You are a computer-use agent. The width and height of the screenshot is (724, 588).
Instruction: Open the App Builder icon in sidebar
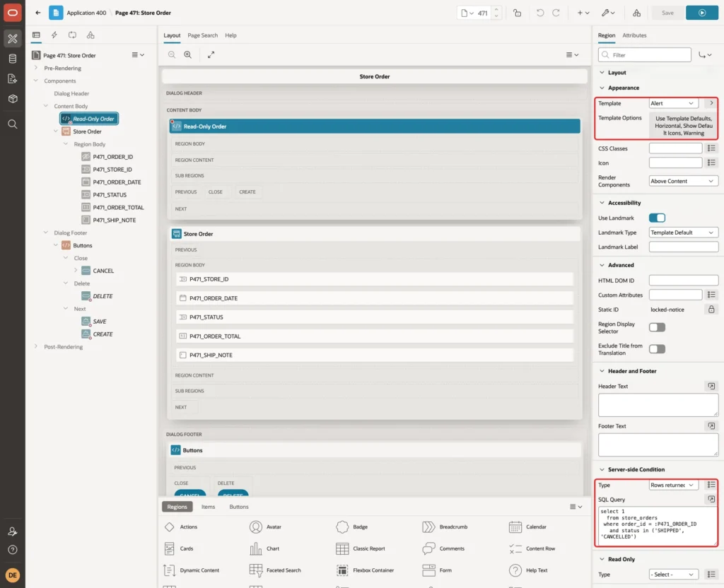click(13, 38)
